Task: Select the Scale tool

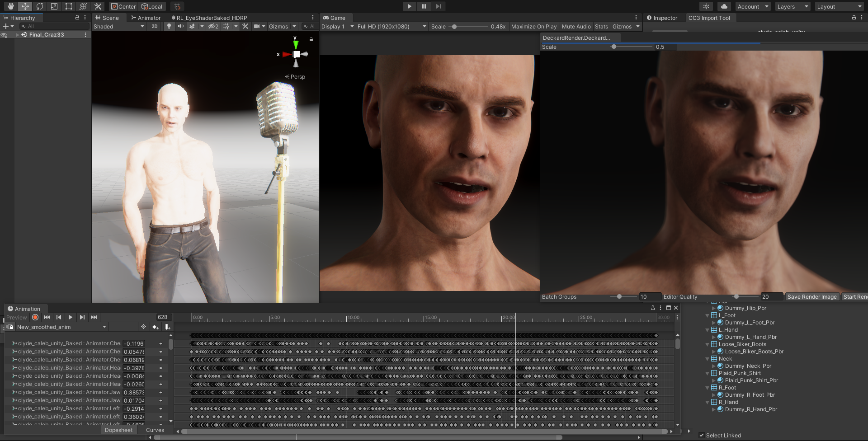Action: [54, 6]
